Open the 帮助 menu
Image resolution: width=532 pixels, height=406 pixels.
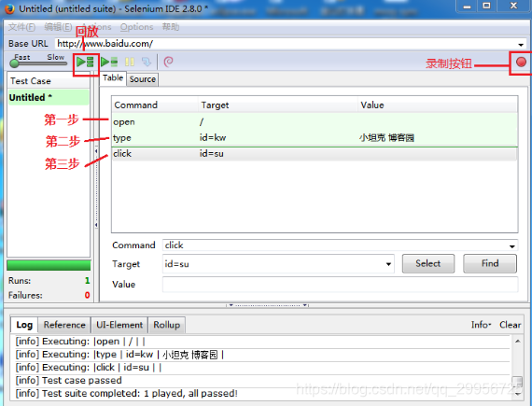point(170,27)
